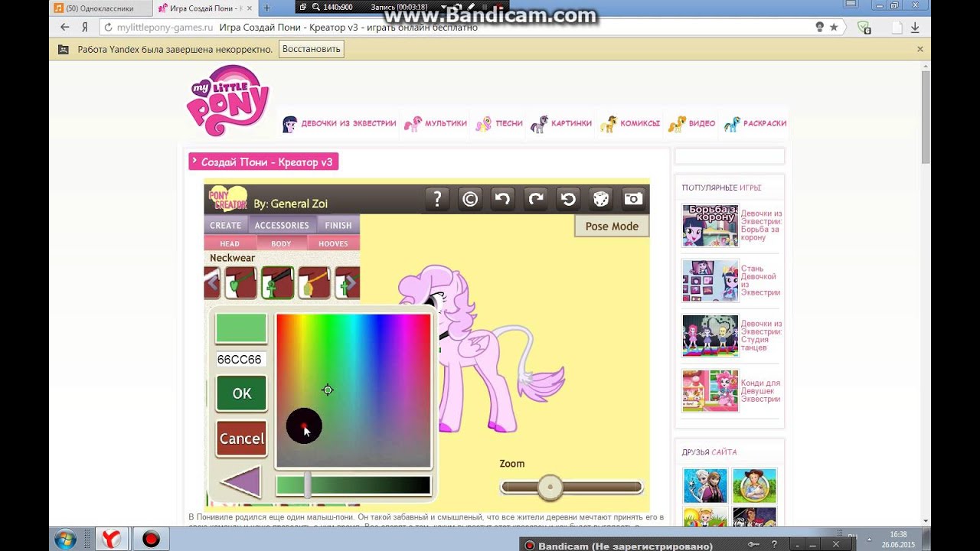
Task: Click the Pony Creator logo
Action: tap(227, 199)
